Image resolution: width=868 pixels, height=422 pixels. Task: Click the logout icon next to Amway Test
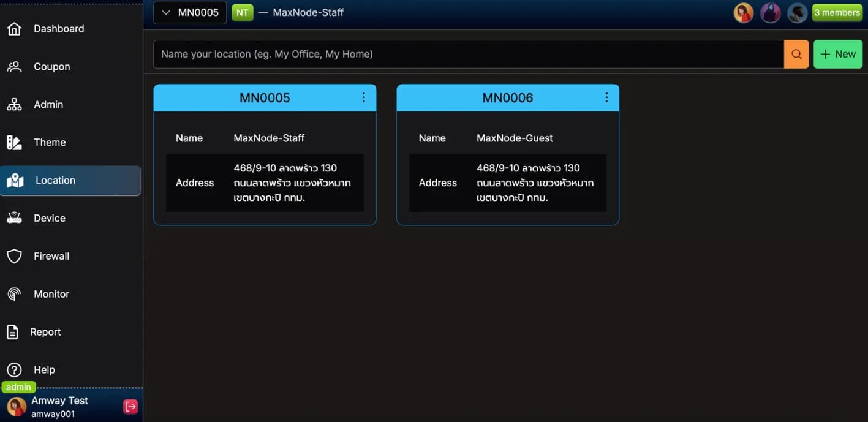pyautogui.click(x=129, y=405)
